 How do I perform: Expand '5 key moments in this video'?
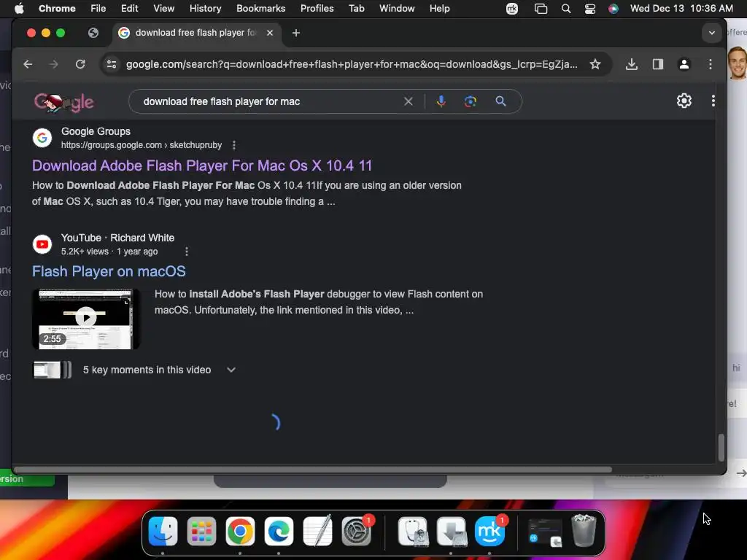point(231,370)
